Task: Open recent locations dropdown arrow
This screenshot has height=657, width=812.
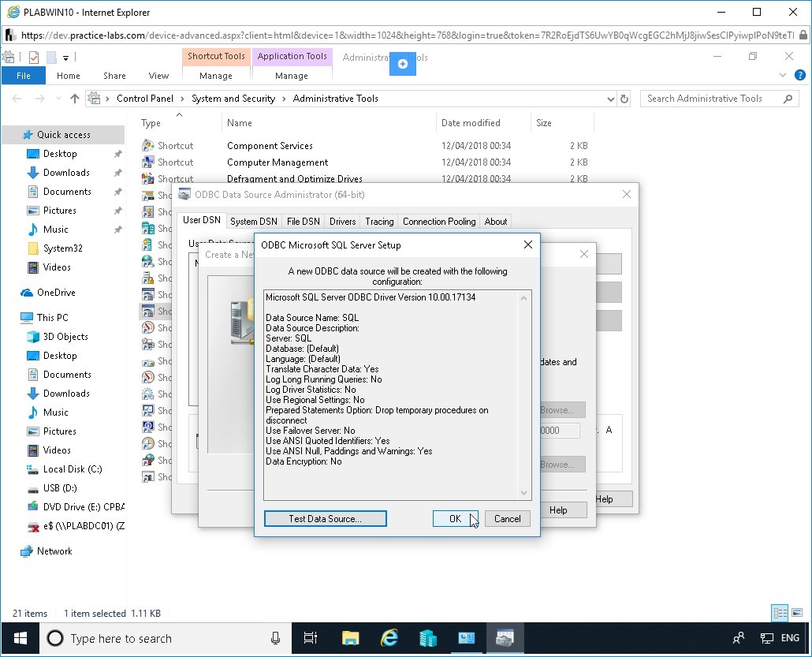Action: (58, 99)
